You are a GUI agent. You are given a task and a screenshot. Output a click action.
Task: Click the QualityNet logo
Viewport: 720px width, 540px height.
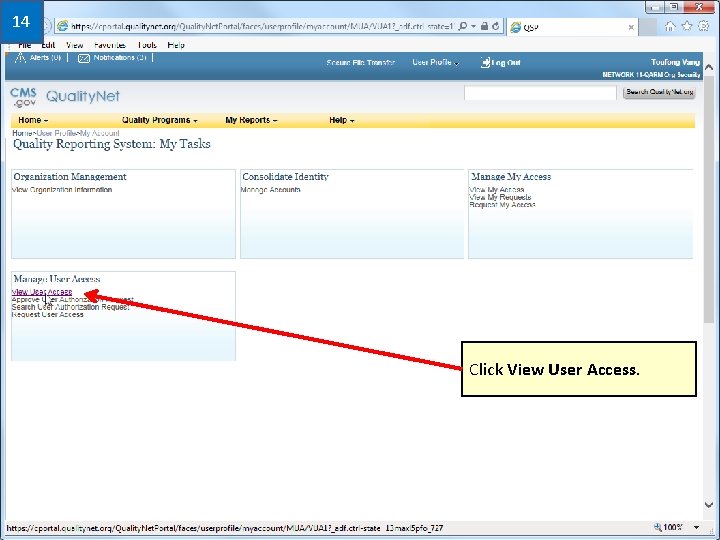(x=83, y=96)
